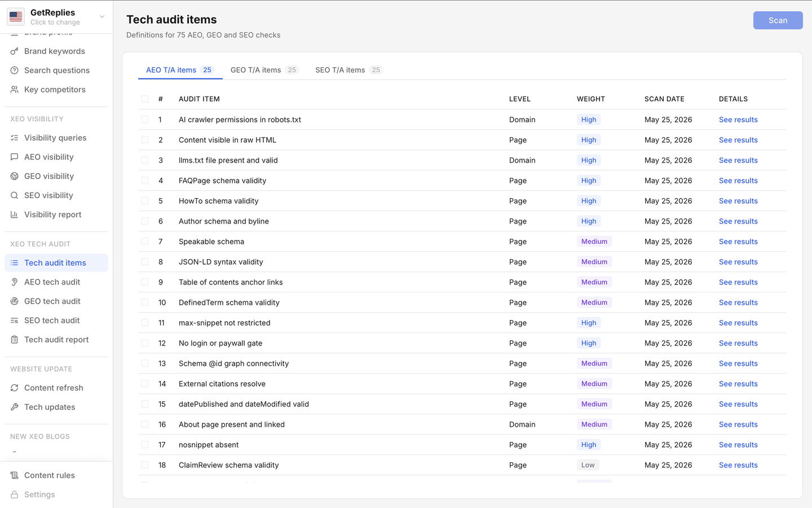Select the DefinedTerm schema validity checkbox
Viewport: 812px width, 508px height.
[145, 303]
